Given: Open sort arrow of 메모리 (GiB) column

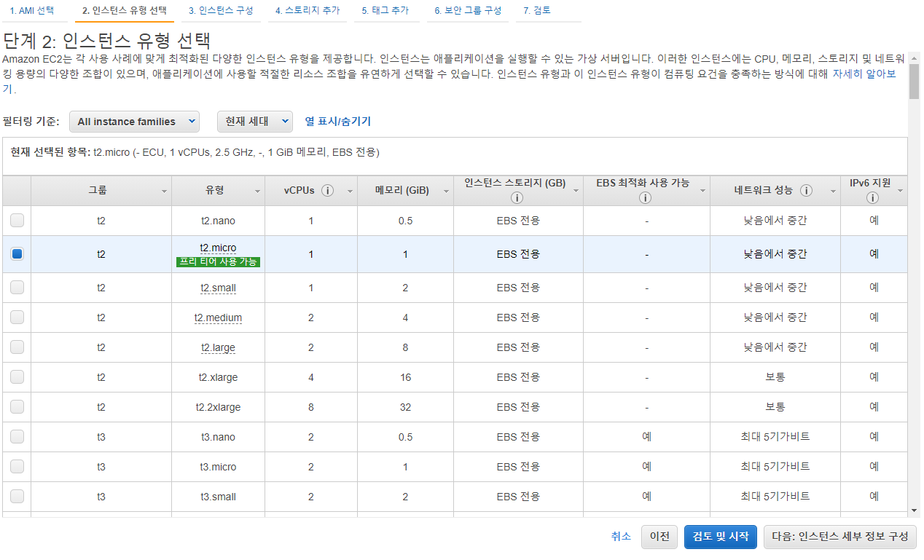Looking at the screenshot, I should 445,191.
